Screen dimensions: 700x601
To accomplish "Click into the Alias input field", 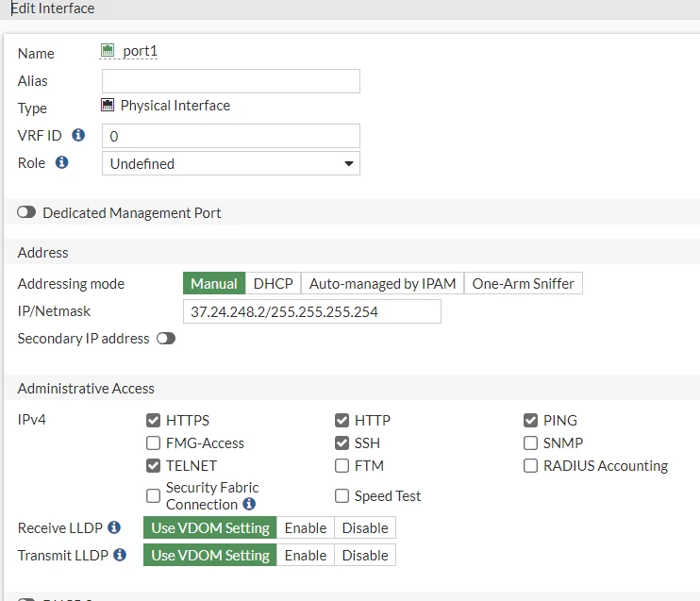I will pyautogui.click(x=231, y=81).
